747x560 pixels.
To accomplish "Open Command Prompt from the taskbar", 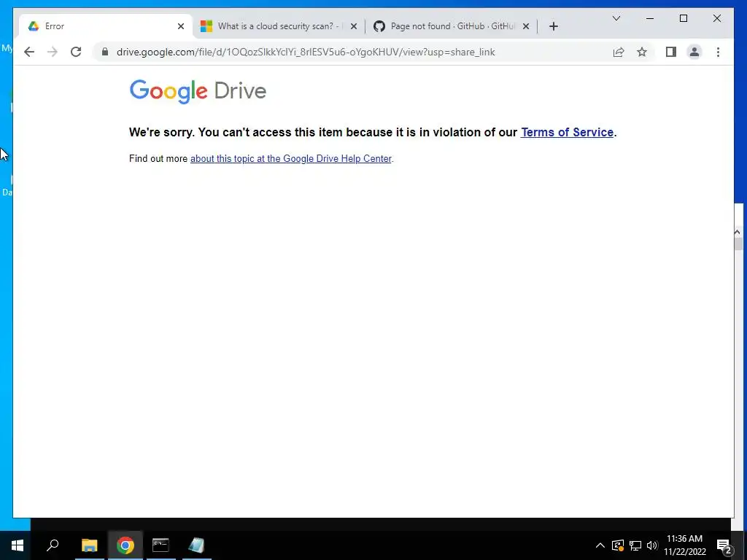I will tap(160, 545).
